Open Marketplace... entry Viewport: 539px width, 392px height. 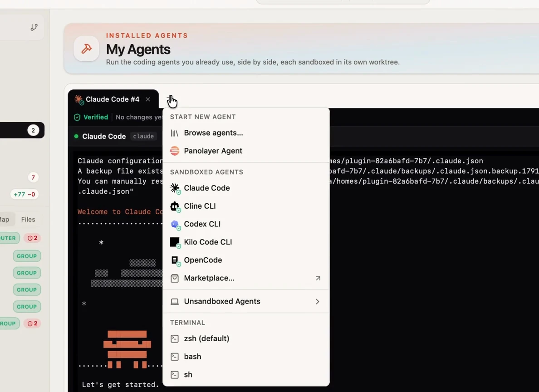pos(246,278)
